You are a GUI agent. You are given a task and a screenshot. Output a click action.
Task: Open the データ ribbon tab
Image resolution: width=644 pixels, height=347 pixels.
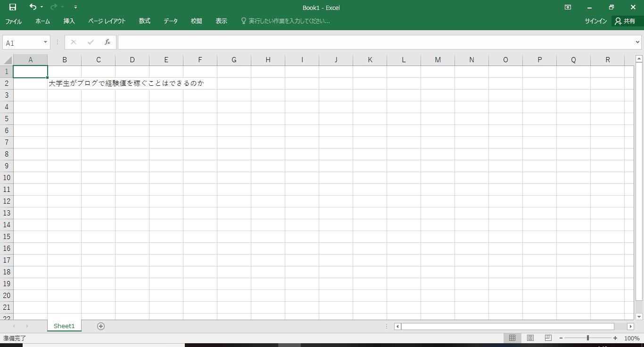pyautogui.click(x=171, y=21)
